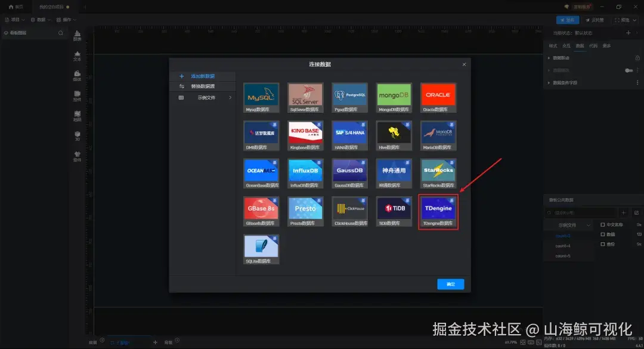Screen dimensions: 644x349
Task: Close the 连接数据 dialog
Action: (x=464, y=64)
